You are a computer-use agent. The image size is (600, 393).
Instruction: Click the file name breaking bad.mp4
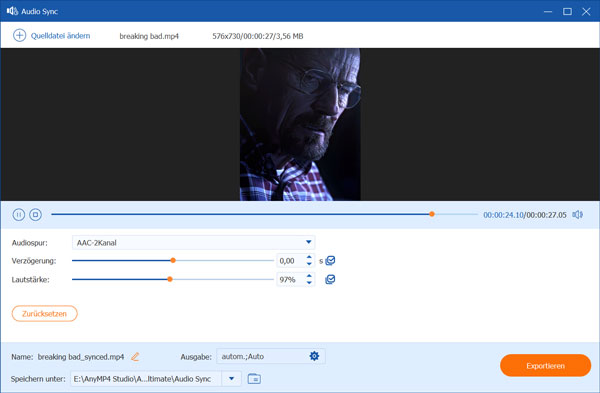click(x=149, y=36)
